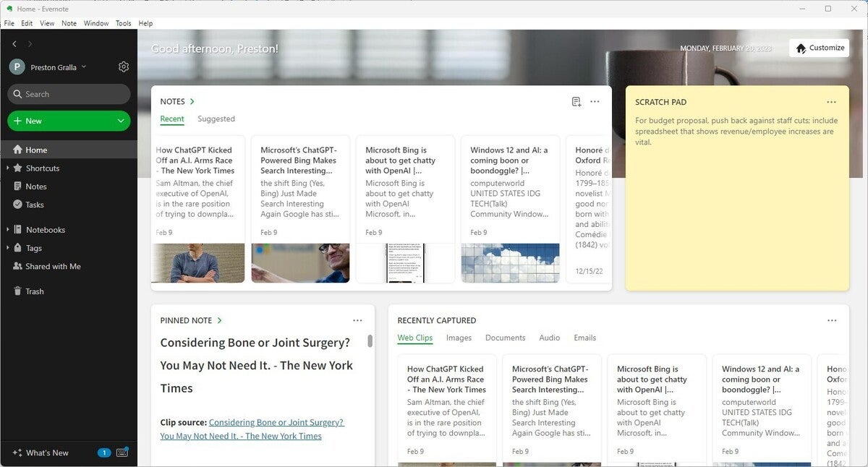The height and width of the screenshot is (467, 868).
Task: Click the Trash can icon in sidebar
Action: coord(18,291)
